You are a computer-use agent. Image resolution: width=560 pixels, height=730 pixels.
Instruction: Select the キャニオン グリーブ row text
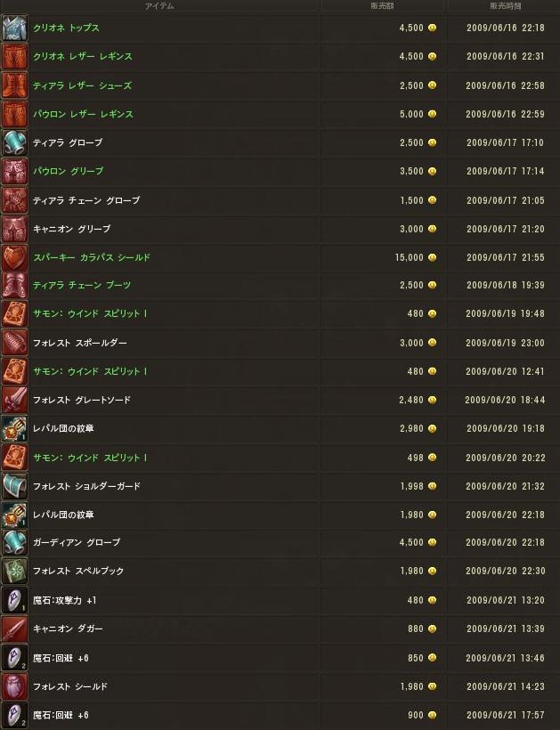click(x=72, y=229)
